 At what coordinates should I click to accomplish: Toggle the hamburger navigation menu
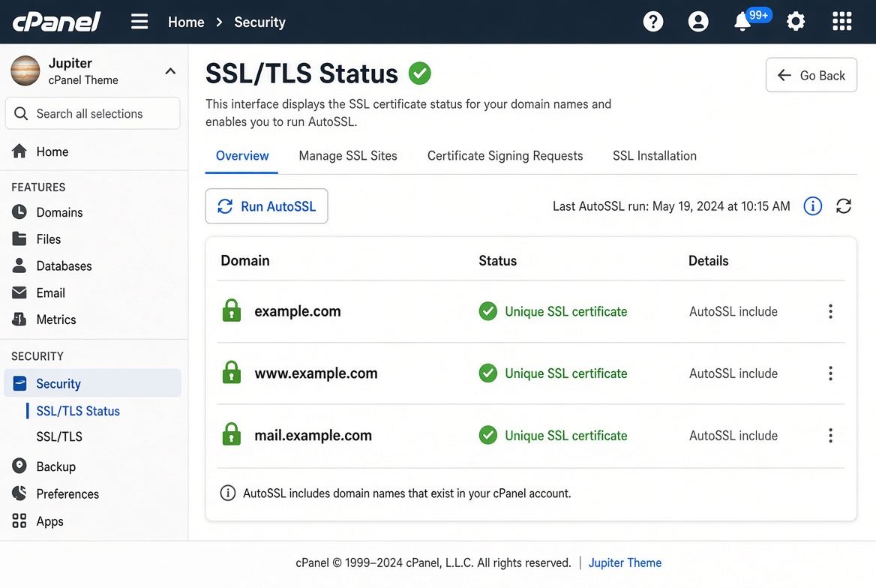[x=139, y=22]
